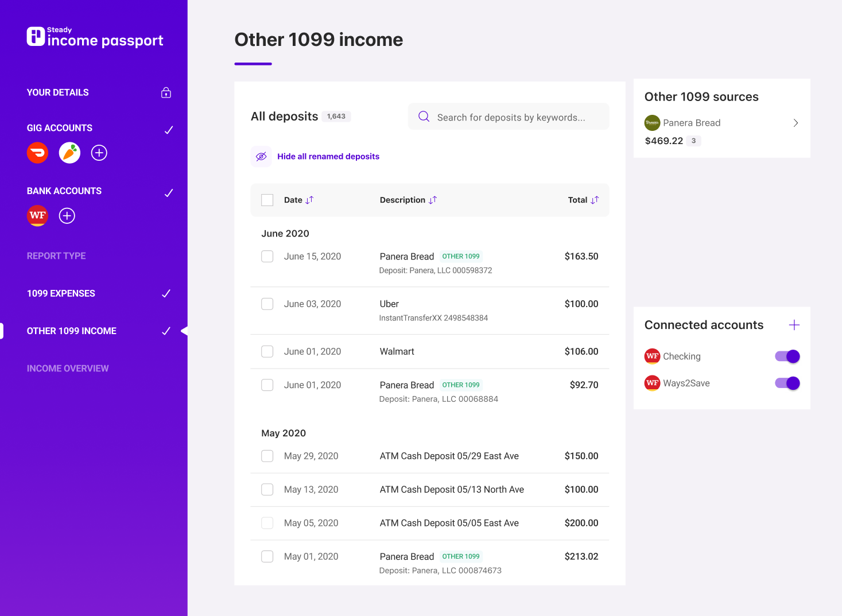Check the June 01 Panera Bread deposit
Viewport: 842px width, 616px height.
(267, 385)
